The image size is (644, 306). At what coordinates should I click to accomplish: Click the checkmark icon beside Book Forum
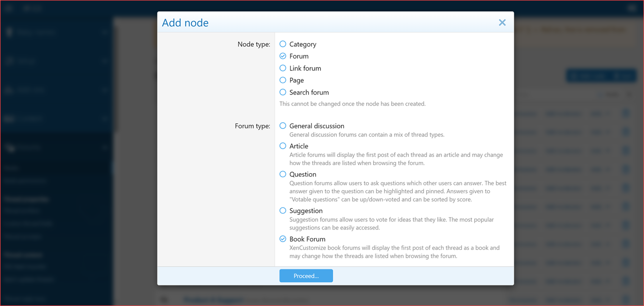282,239
